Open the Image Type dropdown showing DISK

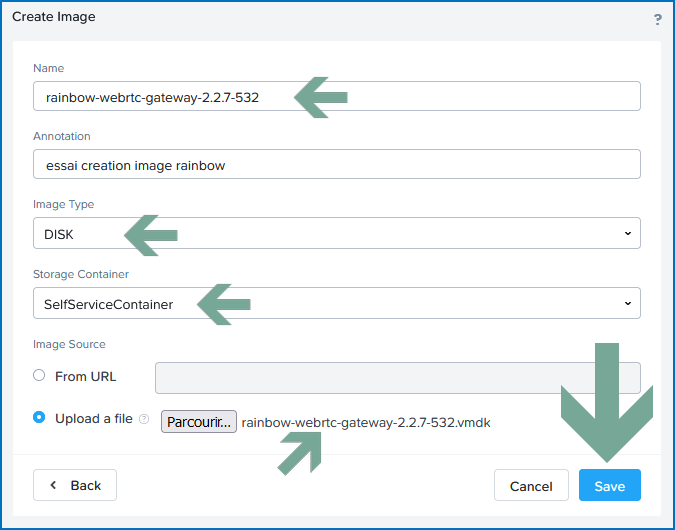point(337,233)
